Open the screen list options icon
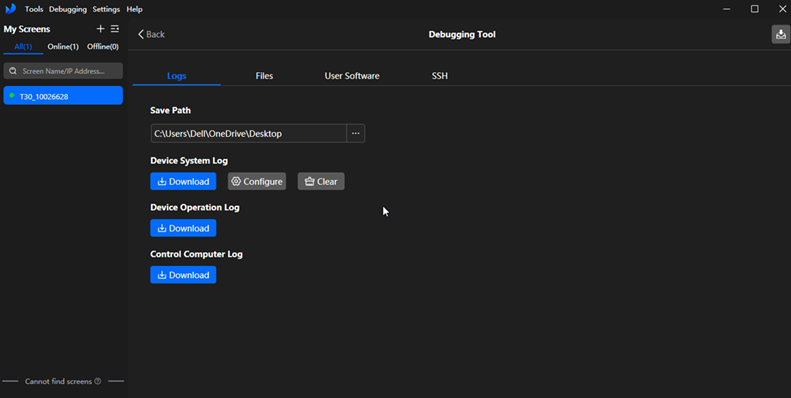 coord(115,29)
